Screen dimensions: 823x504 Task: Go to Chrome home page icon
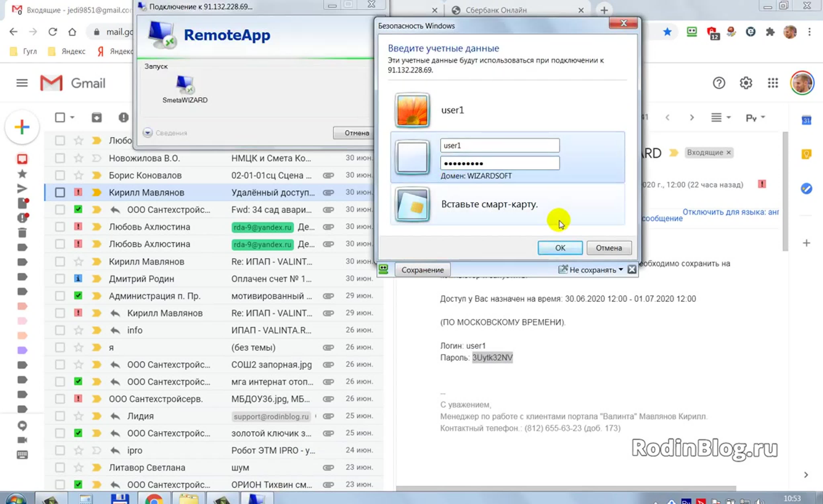point(72,32)
